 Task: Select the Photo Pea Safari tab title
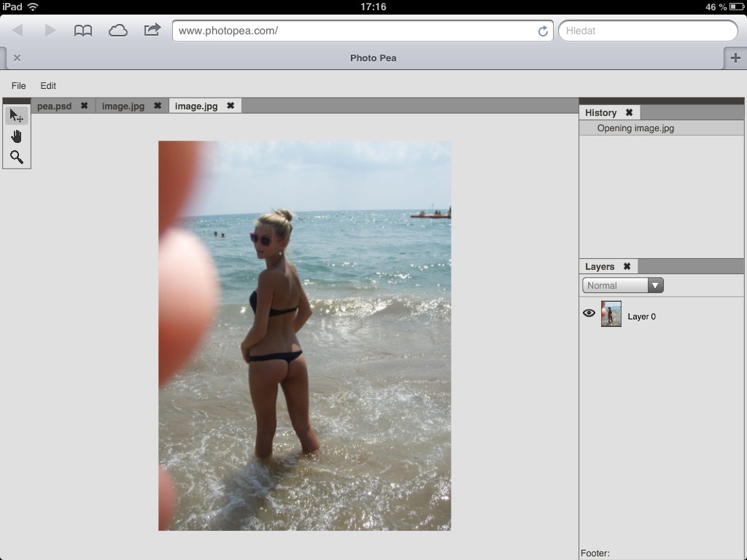click(x=373, y=58)
